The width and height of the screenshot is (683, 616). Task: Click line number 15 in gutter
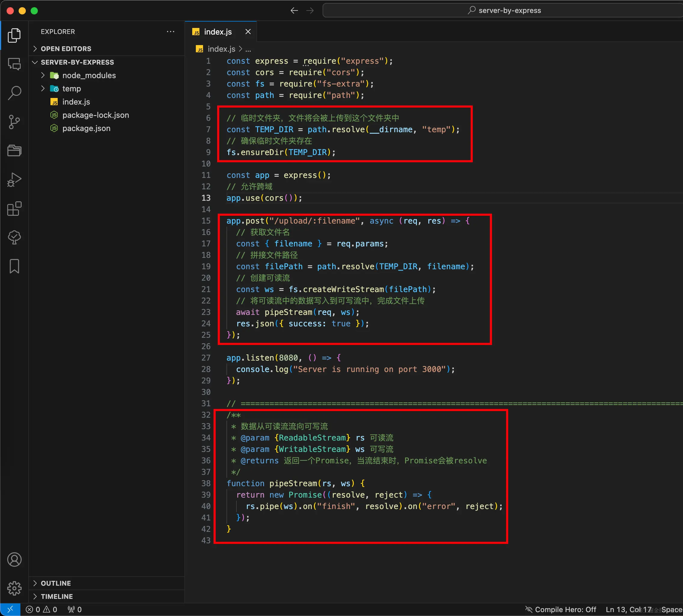tap(206, 221)
